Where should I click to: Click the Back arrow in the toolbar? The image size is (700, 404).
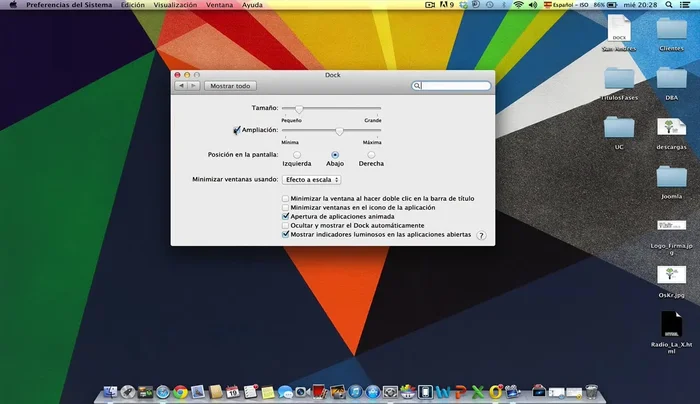pos(181,86)
